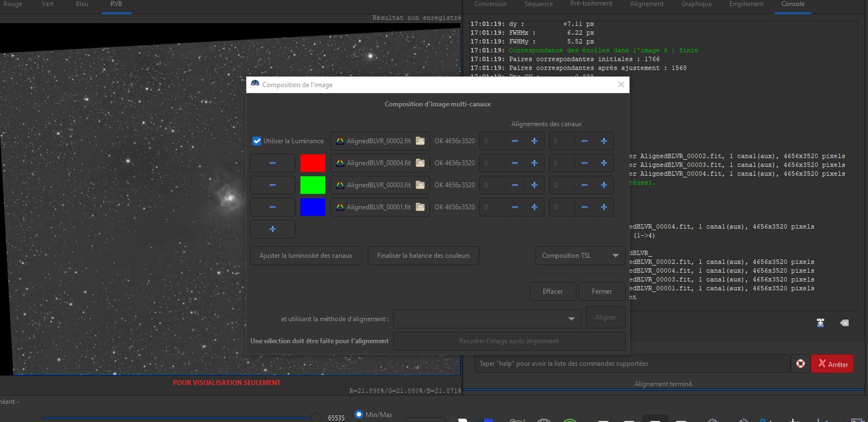Screen dimensions: 868x422
Task: Increase Y alignment for the blue layer
Action: [604, 207]
